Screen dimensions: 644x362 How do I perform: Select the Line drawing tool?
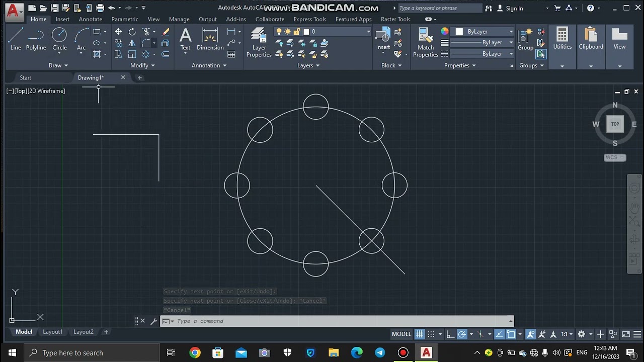pyautogui.click(x=16, y=39)
